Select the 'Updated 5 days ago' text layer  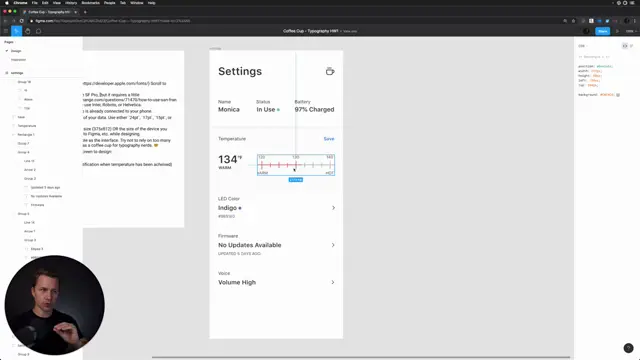(45, 187)
